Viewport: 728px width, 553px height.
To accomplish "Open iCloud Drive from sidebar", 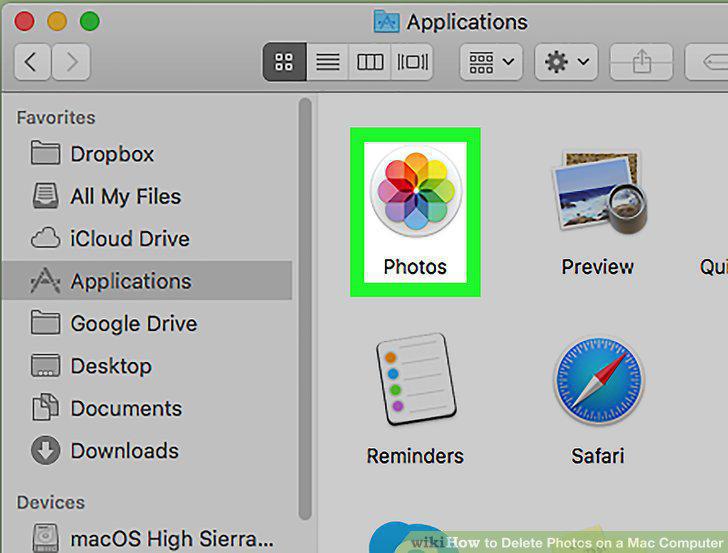I will coord(147,238).
